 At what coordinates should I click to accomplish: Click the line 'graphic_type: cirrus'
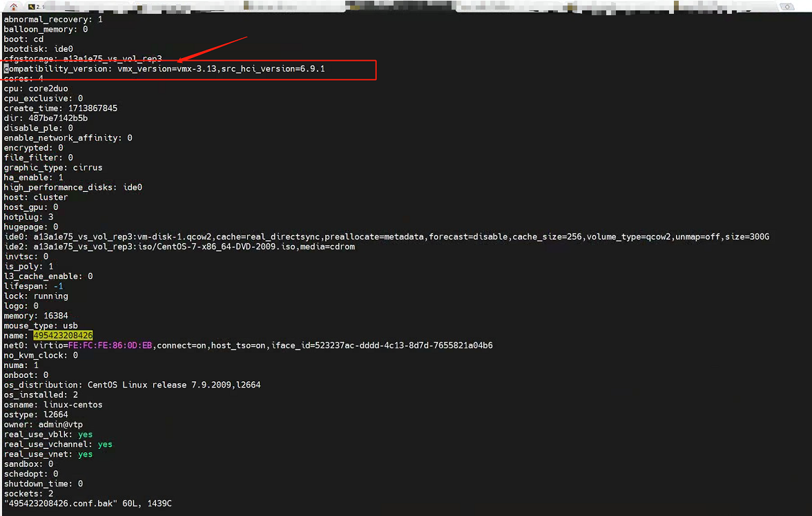point(53,167)
